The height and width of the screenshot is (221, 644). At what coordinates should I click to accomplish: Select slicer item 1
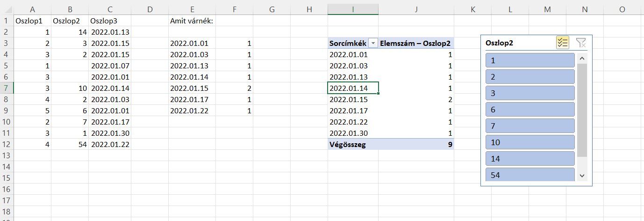(530, 60)
